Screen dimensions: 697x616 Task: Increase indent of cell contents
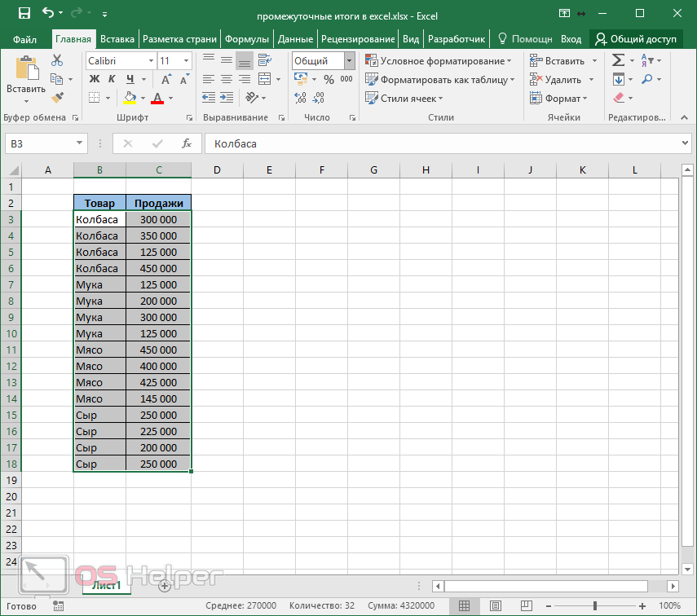(x=227, y=97)
